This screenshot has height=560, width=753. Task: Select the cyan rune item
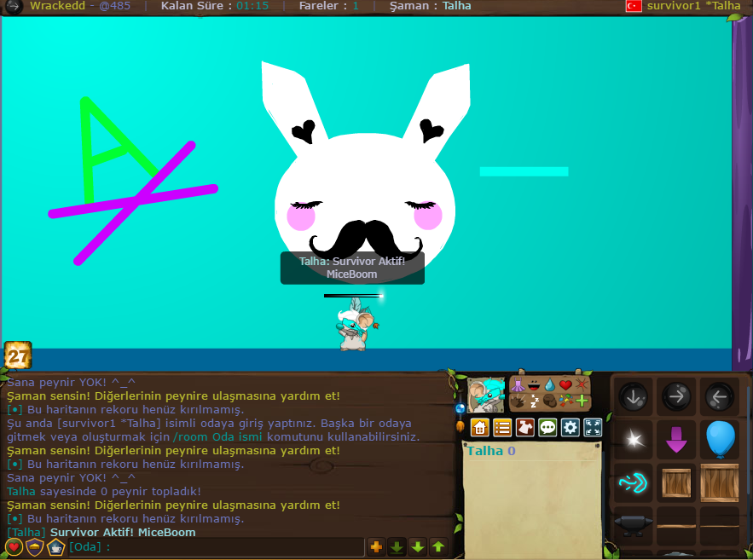tap(633, 482)
